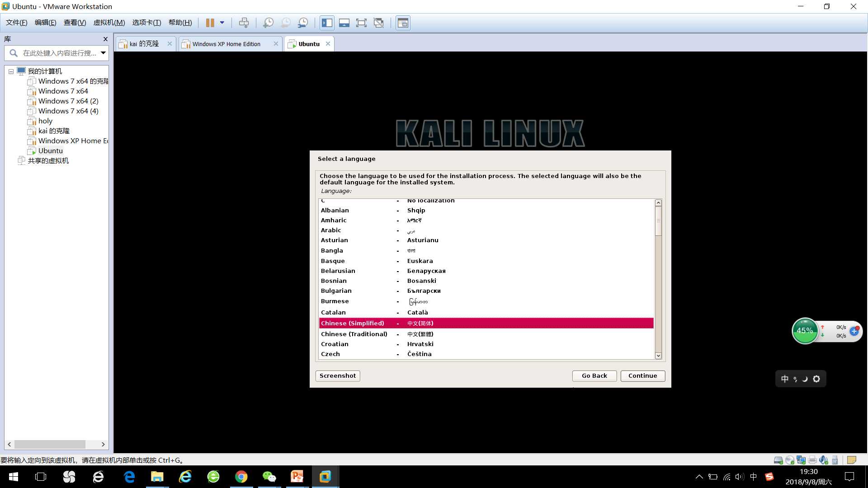Click the CD/DVD device status icon
The height and width of the screenshot is (488, 868).
tap(790, 460)
